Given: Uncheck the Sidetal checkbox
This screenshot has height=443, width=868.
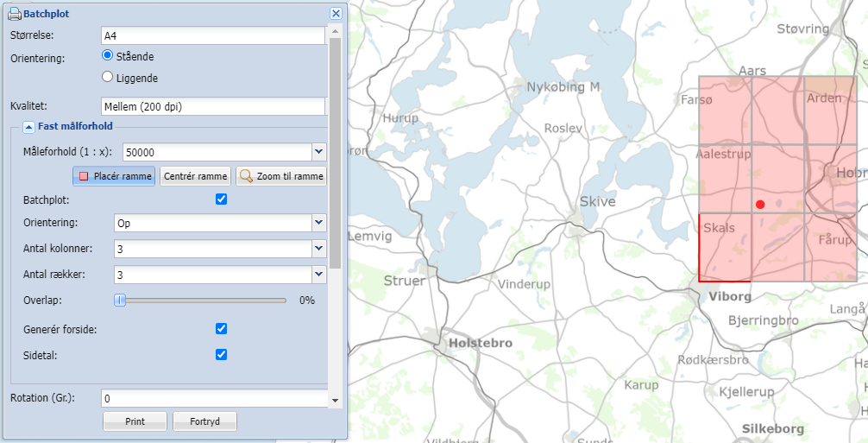Looking at the screenshot, I should (x=221, y=354).
